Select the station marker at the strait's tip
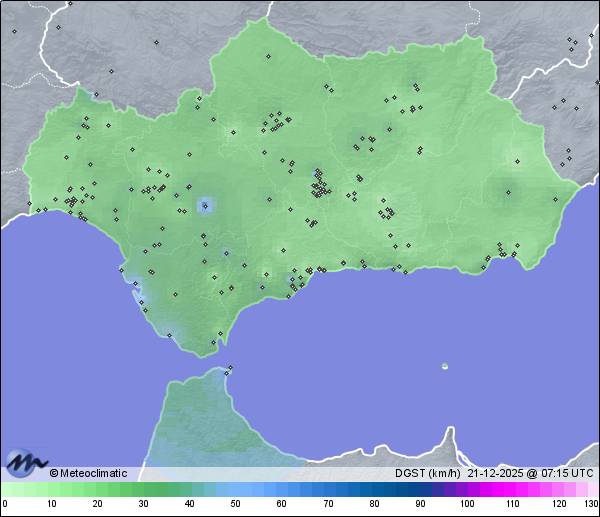The image size is (600, 517). 230,368
